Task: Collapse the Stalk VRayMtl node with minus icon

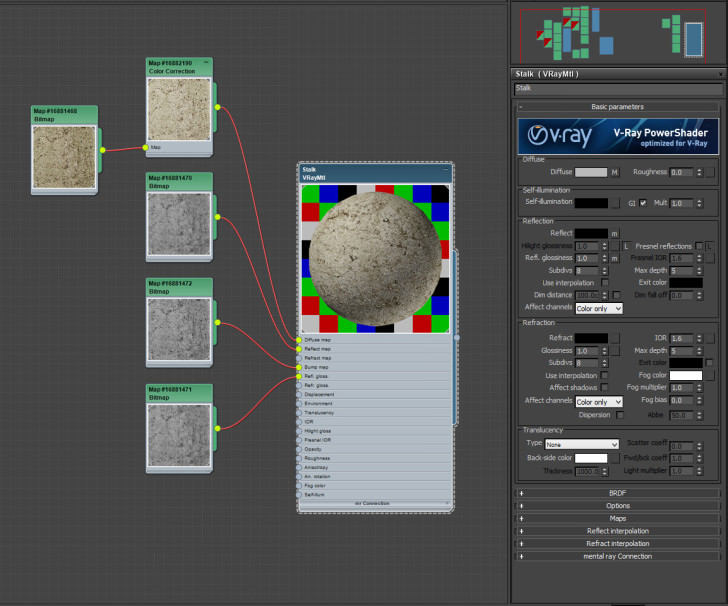Action: pos(446,169)
